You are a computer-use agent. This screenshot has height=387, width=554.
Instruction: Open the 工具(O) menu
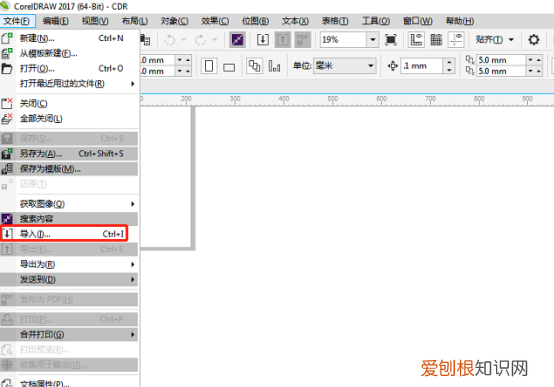(376, 21)
